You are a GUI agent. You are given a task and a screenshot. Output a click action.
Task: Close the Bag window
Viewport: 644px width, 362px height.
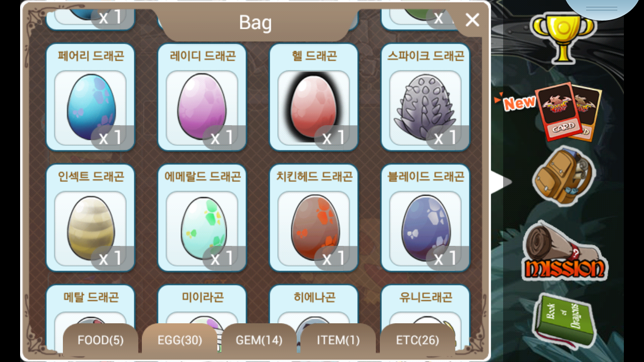(x=472, y=20)
